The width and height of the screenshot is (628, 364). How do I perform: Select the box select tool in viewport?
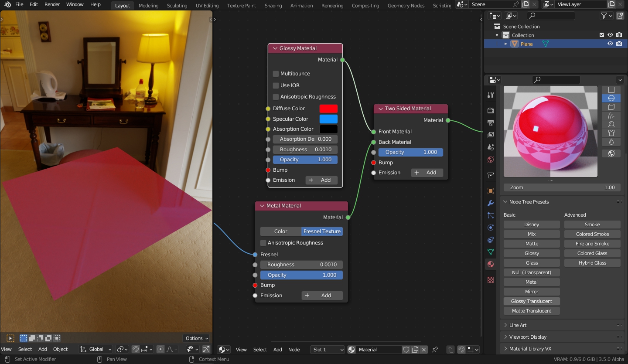[24, 338]
